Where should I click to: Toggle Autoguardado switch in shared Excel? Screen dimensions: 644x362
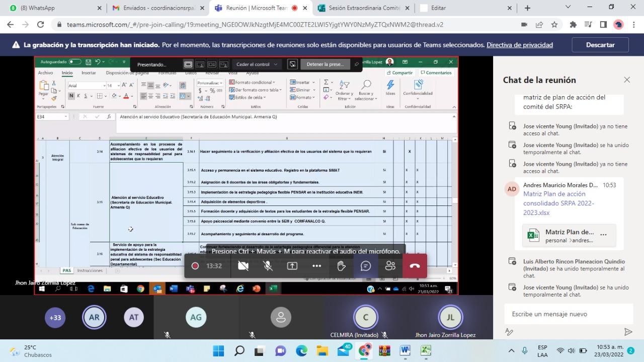pyautogui.click(x=75, y=62)
